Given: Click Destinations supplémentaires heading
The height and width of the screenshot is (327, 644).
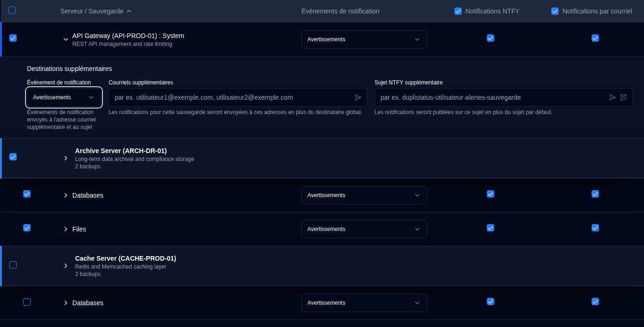Looking at the screenshot, I should coord(70,69).
